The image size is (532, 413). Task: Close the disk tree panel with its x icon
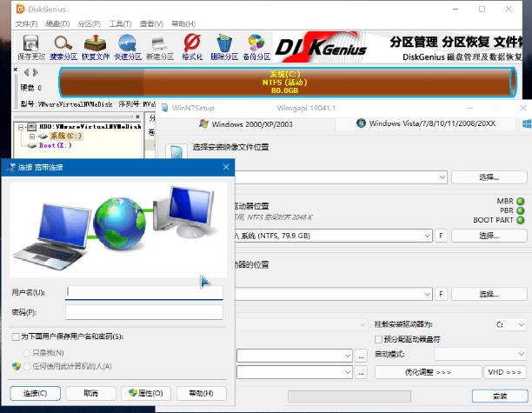click(x=137, y=117)
